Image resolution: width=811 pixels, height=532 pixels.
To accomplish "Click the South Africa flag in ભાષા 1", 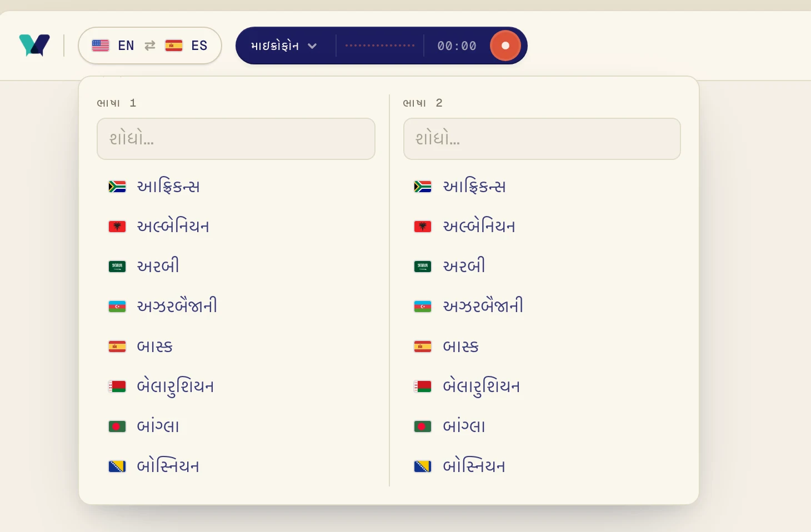I will 117,187.
